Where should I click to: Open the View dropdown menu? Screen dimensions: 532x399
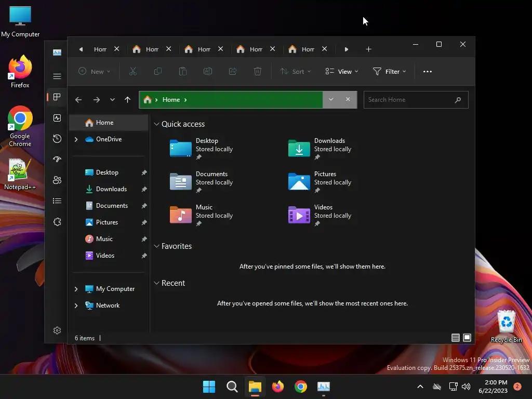coord(342,71)
